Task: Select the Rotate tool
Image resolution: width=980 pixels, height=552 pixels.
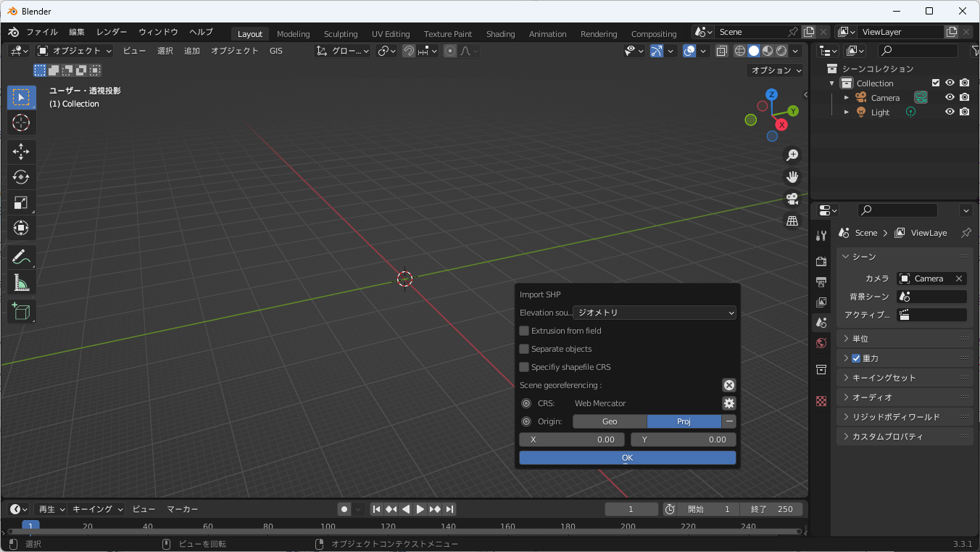Action: [21, 177]
